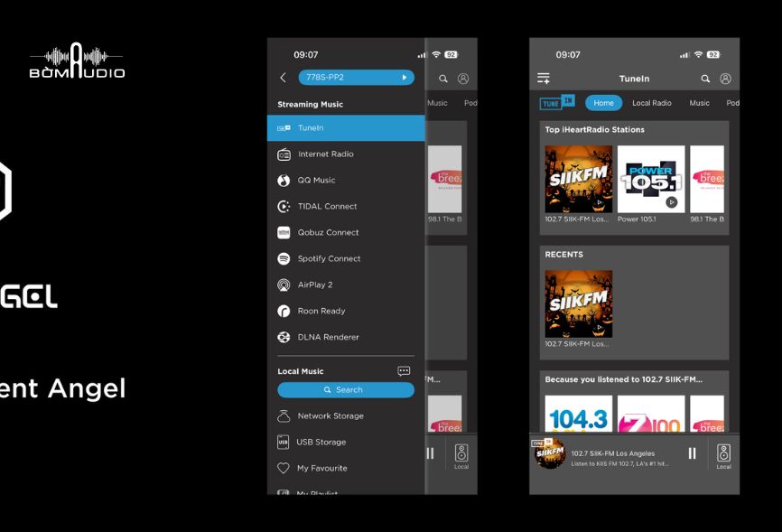Screen dimensions: 782x532
Task: Switch to the Local Radio tab
Action: tap(652, 103)
